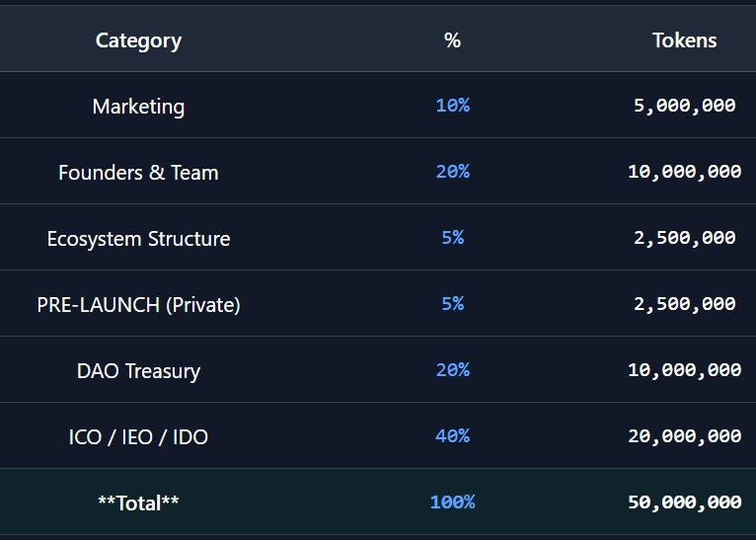Image resolution: width=756 pixels, height=540 pixels.
Task: Select the Founders & Team row label
Action: click(x=138, y=172)
